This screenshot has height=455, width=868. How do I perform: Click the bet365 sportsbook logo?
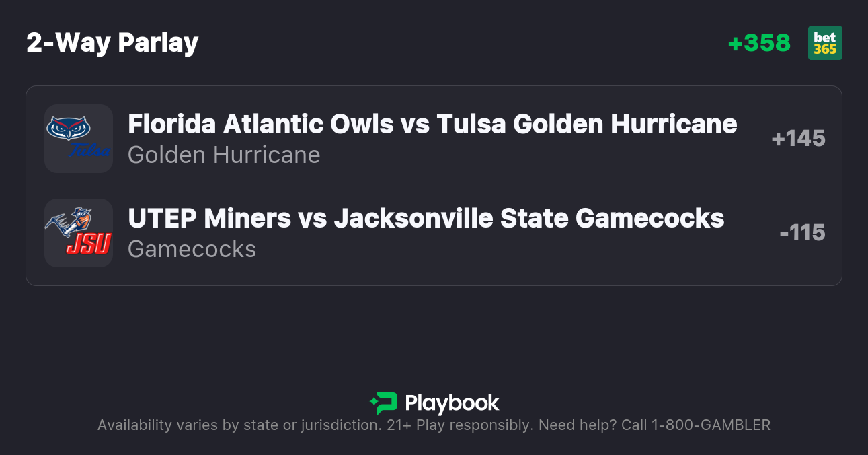coord(825,43)
